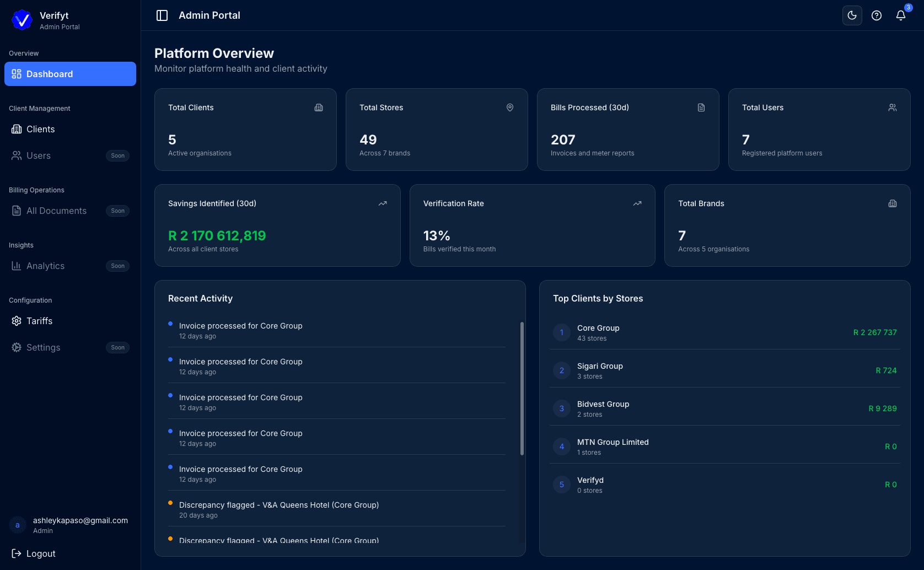This screenshot has width=924, height=570.
Task: Click the Platform Overview heading
Action: point(214,53)
